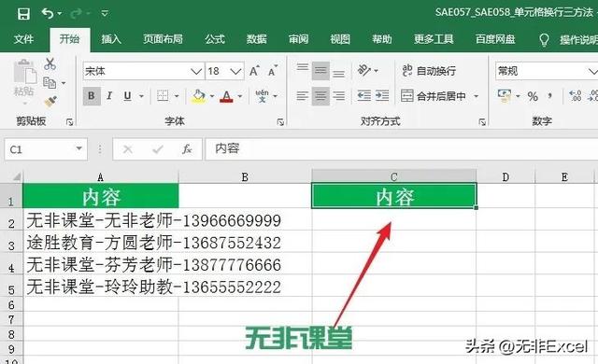This screenshot has width=598, height=364.
Task: Switch to the 数据 ribbon tab
Action: [256, 39]
